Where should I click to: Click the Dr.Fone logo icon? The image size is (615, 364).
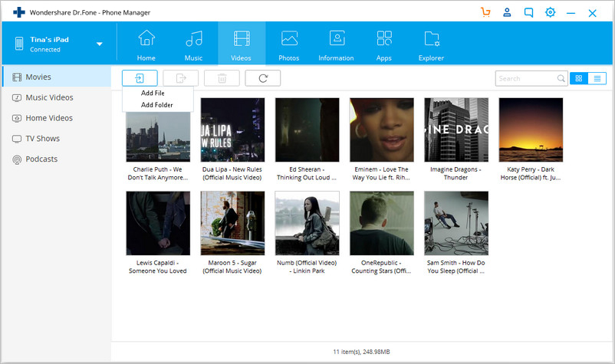point(19,12)
